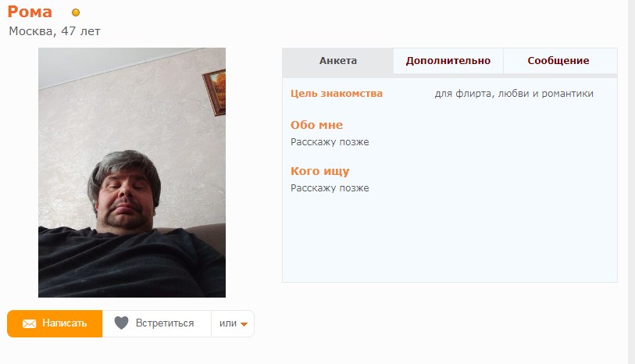
Task: Click the profile name Рома
Action: [30, 12]
